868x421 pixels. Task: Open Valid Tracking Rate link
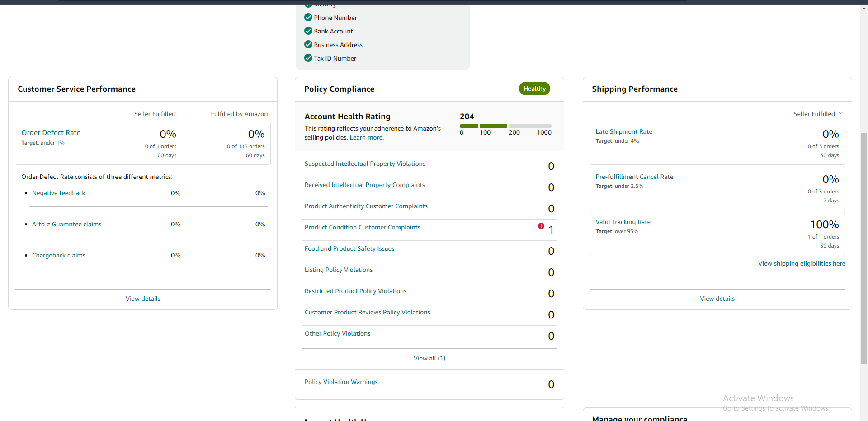(x=623, y=222)
